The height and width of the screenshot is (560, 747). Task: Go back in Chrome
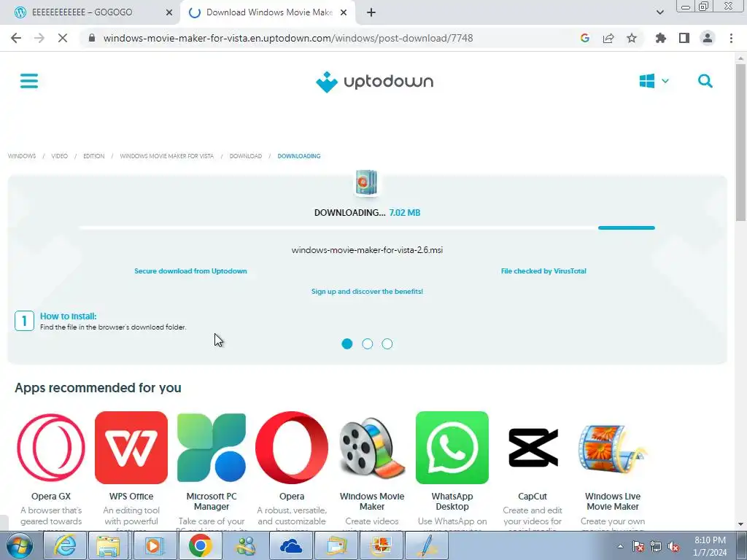coord(16,38)
